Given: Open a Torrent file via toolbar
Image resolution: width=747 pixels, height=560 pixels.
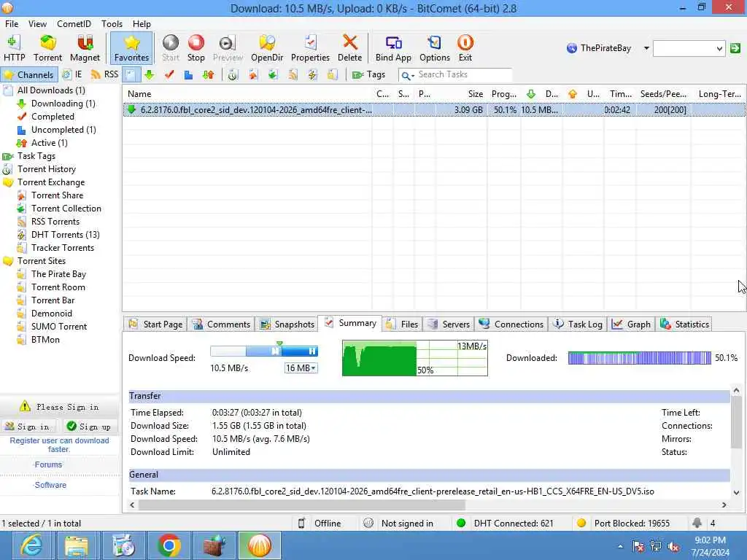Looking at the screenshot, I should (47, 48).
